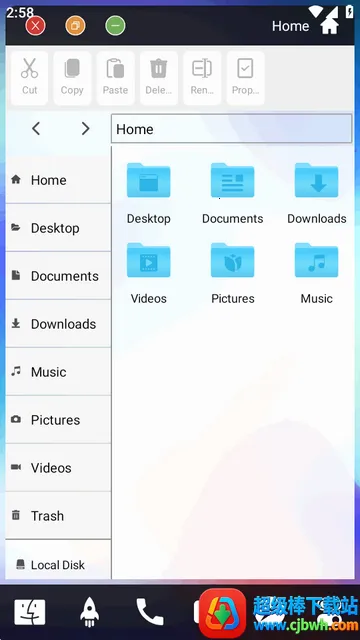Open Trash in the sidebar

[x=58, y=516]
